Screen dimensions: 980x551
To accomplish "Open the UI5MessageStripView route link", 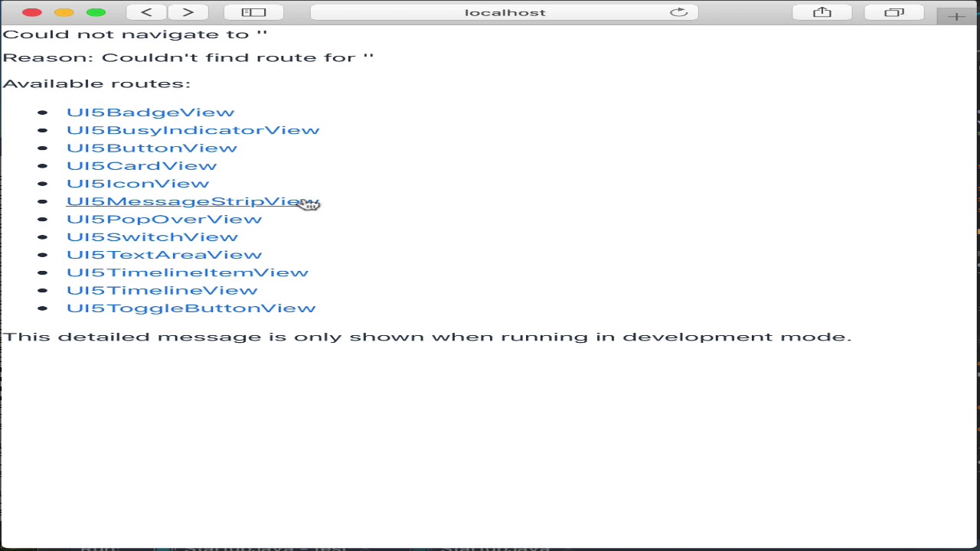I will pos(193,201).
